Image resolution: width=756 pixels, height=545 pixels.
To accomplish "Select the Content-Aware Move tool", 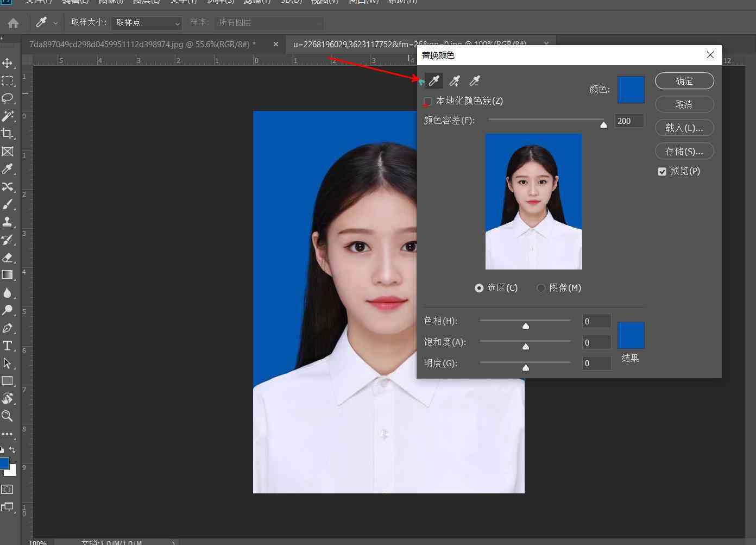I will pyautogui.click(x=8, y=187).
